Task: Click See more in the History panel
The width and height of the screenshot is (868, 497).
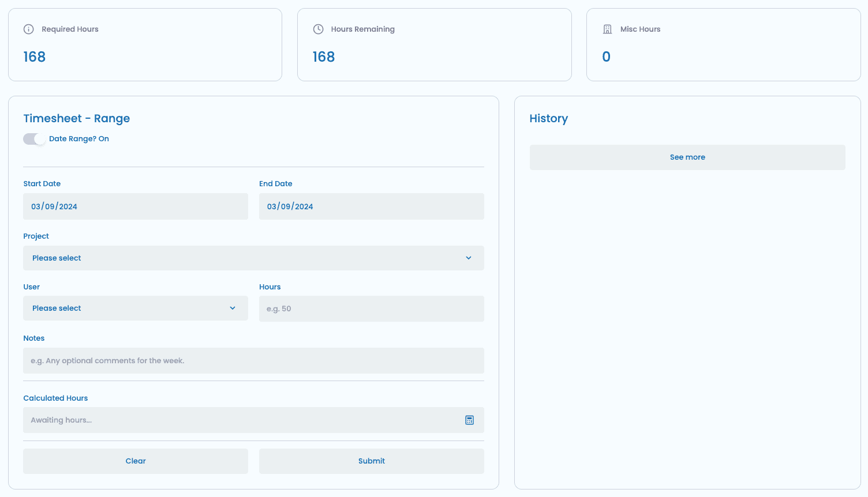Action: (687, 157)
